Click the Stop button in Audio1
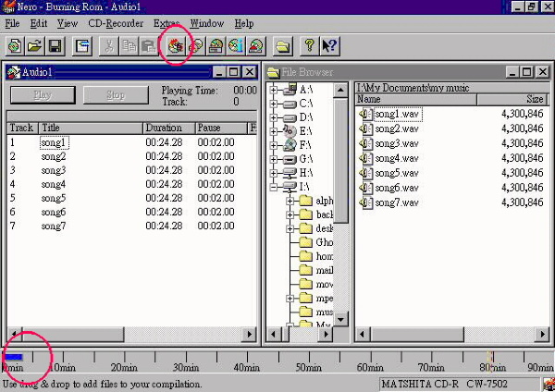Viewport: 555px width, 392px height. click(x=116, y=95)
